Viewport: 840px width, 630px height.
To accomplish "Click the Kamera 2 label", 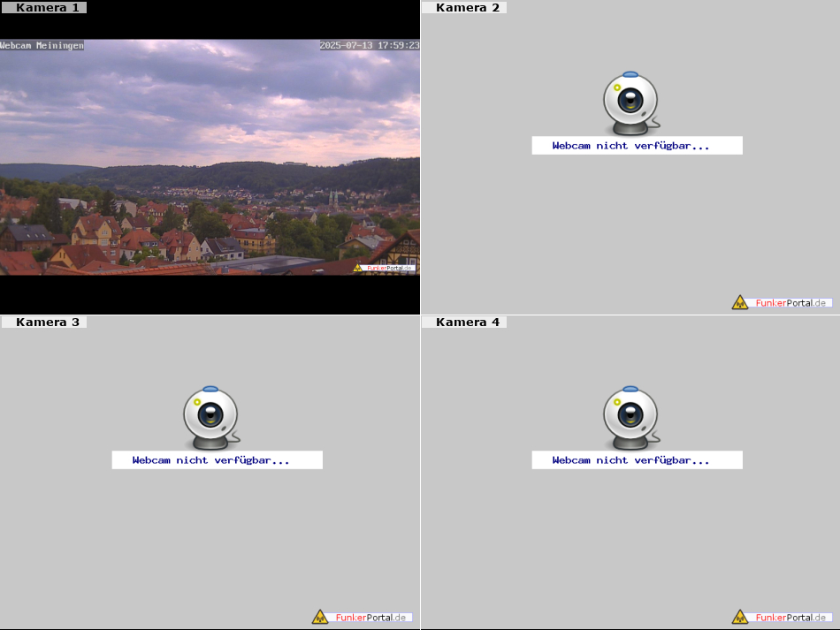I will (x=464, y=7).
